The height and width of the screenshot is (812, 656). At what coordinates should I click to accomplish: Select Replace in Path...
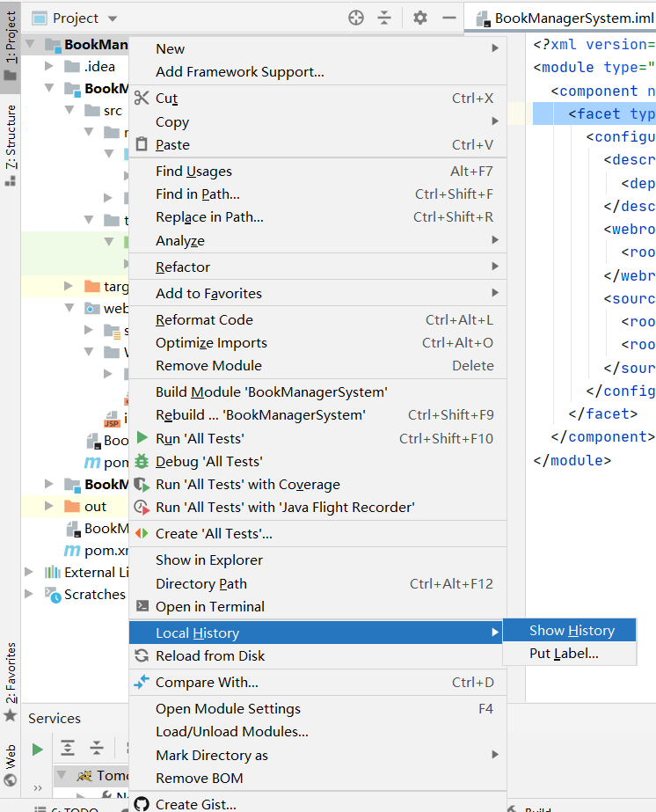[317, 216]
